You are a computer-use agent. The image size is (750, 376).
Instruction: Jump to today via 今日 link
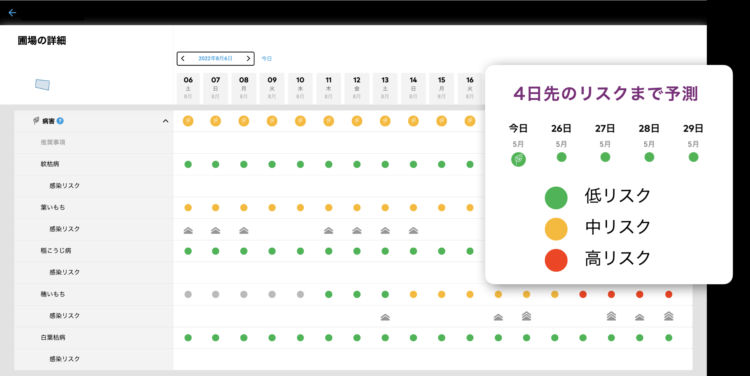pyautogui.click(x=266, y=58)
